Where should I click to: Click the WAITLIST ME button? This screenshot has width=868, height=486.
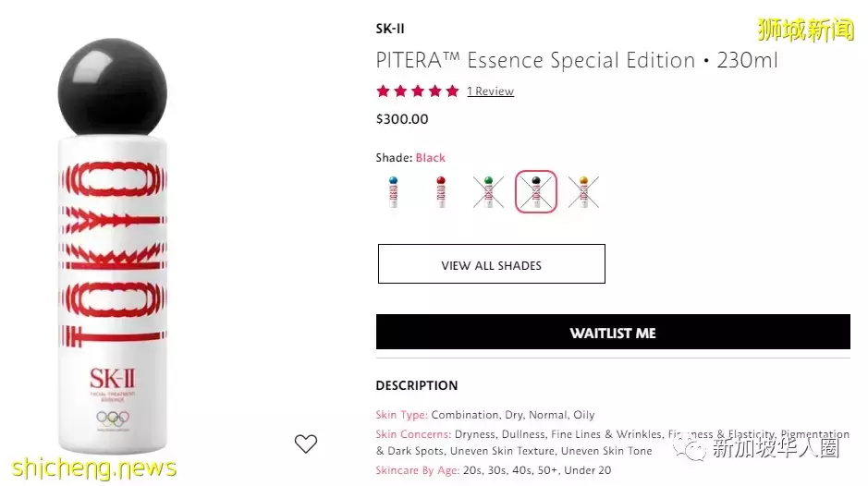click(x=612, y=333)
